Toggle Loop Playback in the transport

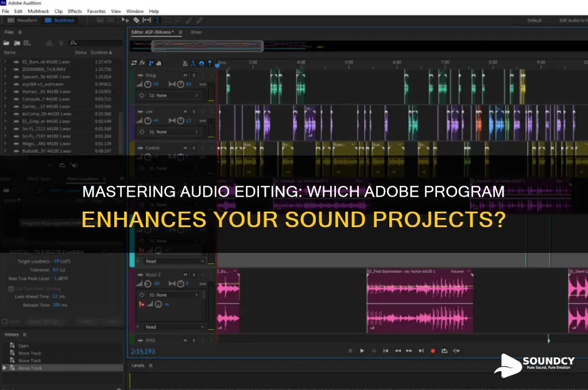[x=444, y=351]
